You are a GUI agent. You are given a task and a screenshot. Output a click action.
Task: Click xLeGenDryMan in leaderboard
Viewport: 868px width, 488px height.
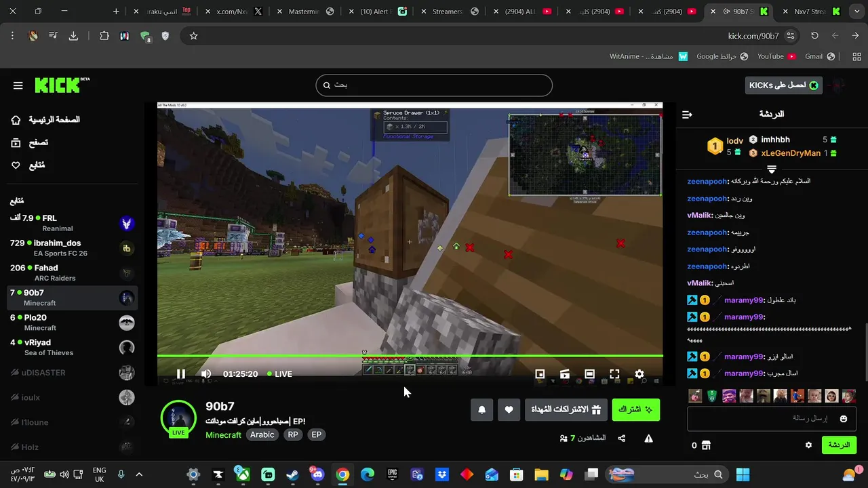(x=791, y=153)
